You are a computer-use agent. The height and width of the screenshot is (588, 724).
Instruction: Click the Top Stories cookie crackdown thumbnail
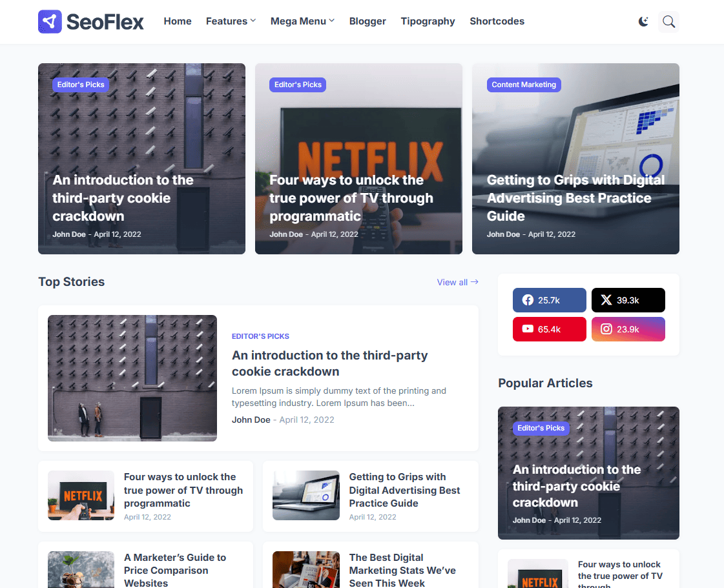click(x=132, y=378)
